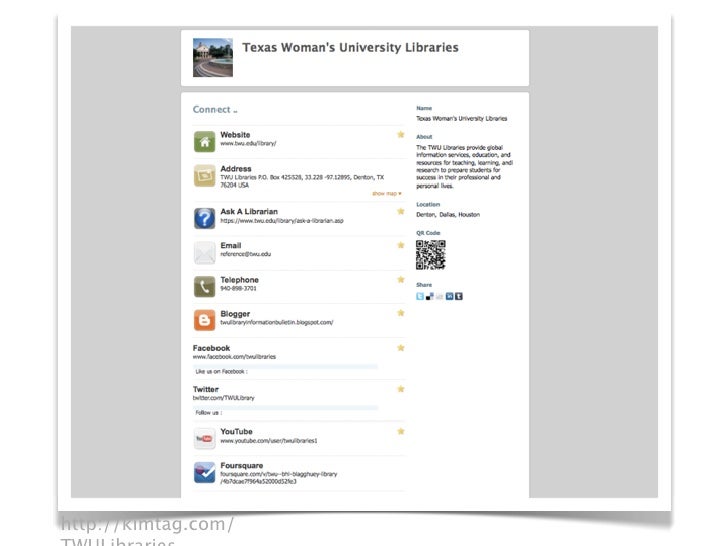This screenshot has width=728, height=546.
Task: Open the youtube.com/user/twulibraries1 link
Action: 269,441
